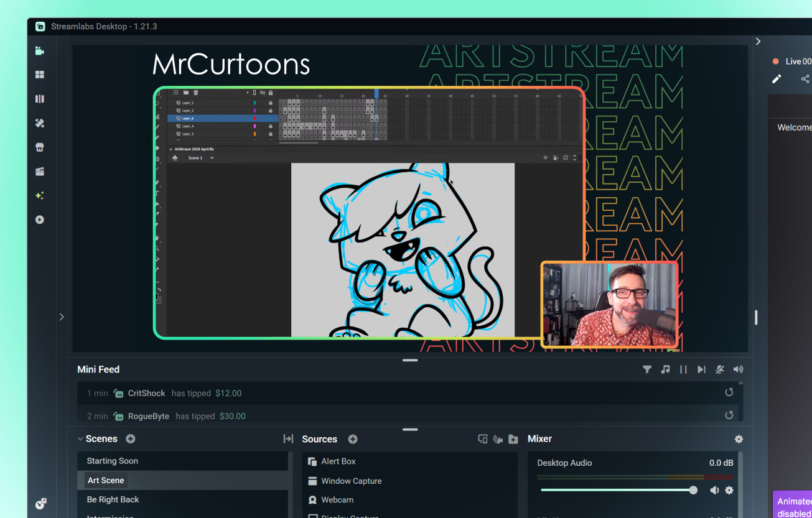Open the sparkles AI icon in sidebar
Image resolution: width=812 pixels, height=518 pixels.
click(x=40, y=195)
